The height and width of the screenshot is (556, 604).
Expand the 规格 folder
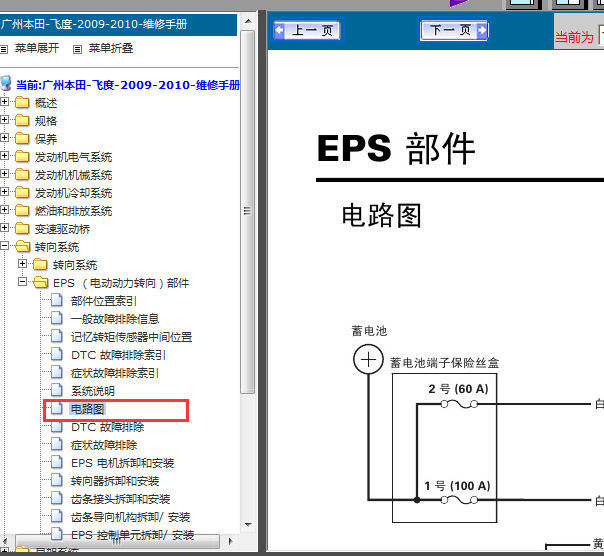(4, 120)
